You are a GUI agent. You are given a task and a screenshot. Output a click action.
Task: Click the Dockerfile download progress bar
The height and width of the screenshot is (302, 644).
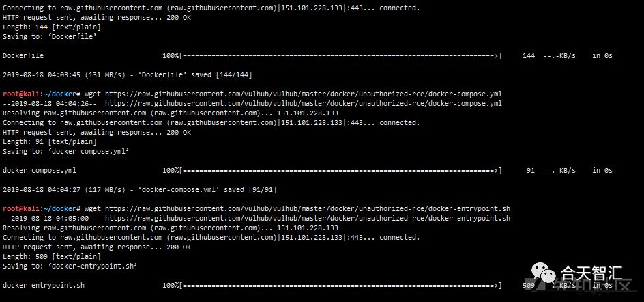coord(332,55)
